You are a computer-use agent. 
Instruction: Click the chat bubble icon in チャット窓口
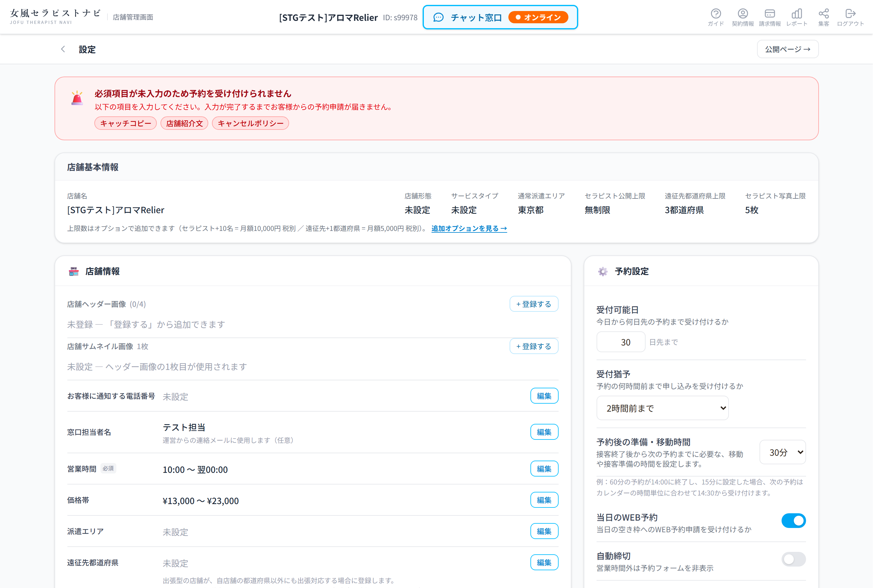point(443,17)
